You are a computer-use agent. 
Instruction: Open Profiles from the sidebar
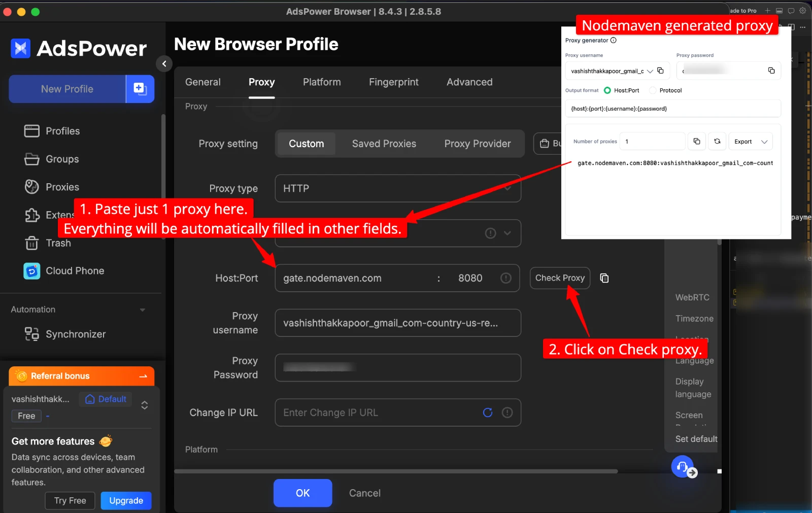(52, 131)
